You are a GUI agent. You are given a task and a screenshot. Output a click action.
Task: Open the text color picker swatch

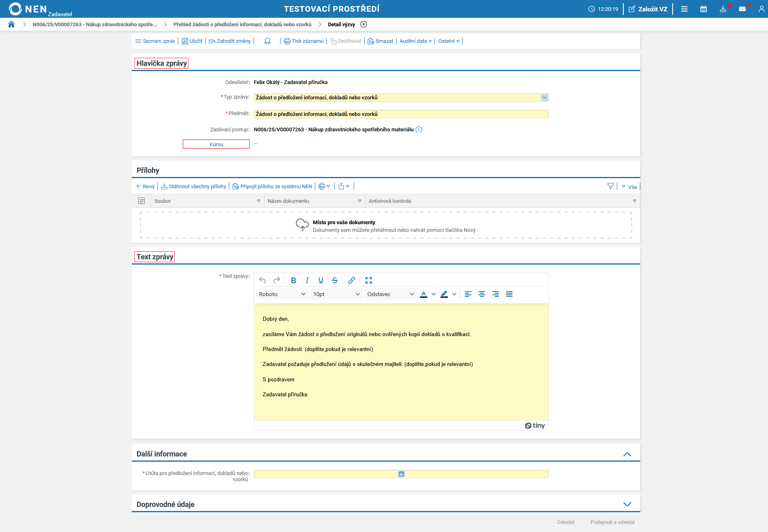tap(423, 294)
